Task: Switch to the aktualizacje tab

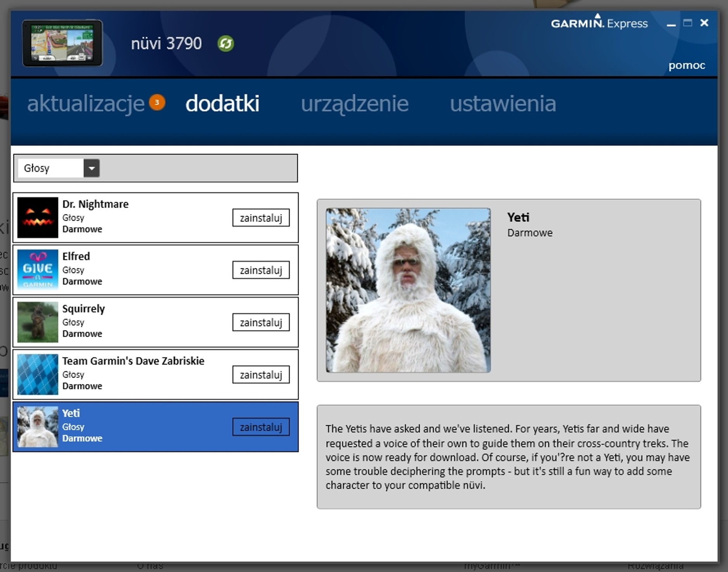Action: pos(86,104)
